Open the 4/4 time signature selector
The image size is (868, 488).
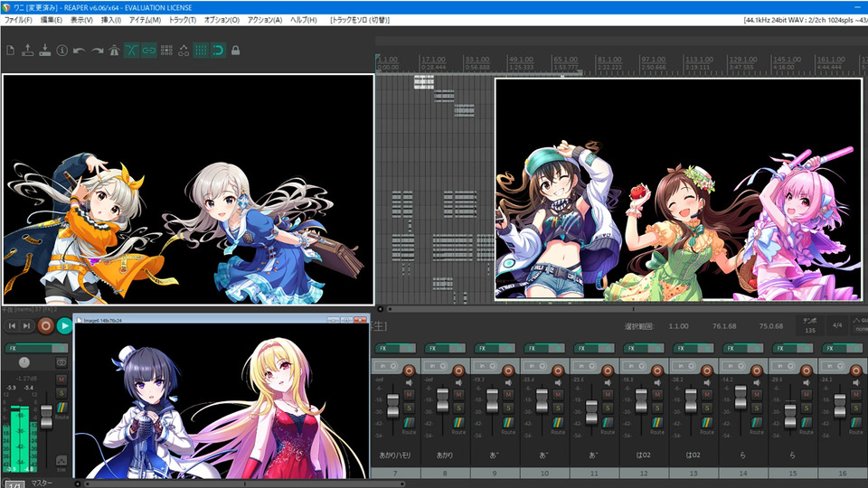[x=836, y=325]
